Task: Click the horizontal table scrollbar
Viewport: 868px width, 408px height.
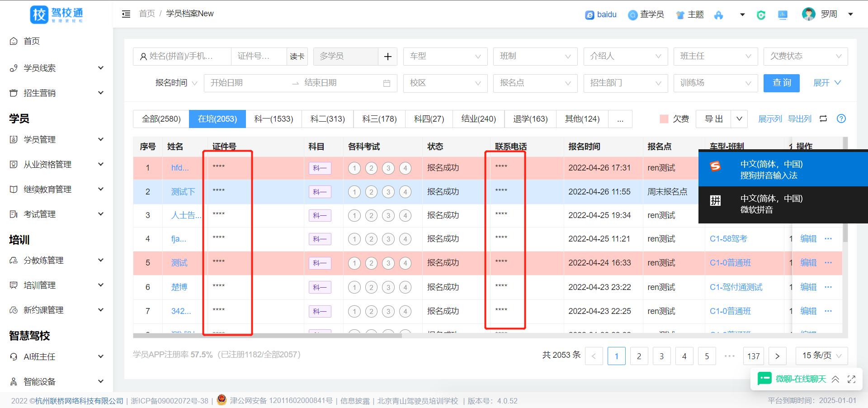Action: coord(267,336)
